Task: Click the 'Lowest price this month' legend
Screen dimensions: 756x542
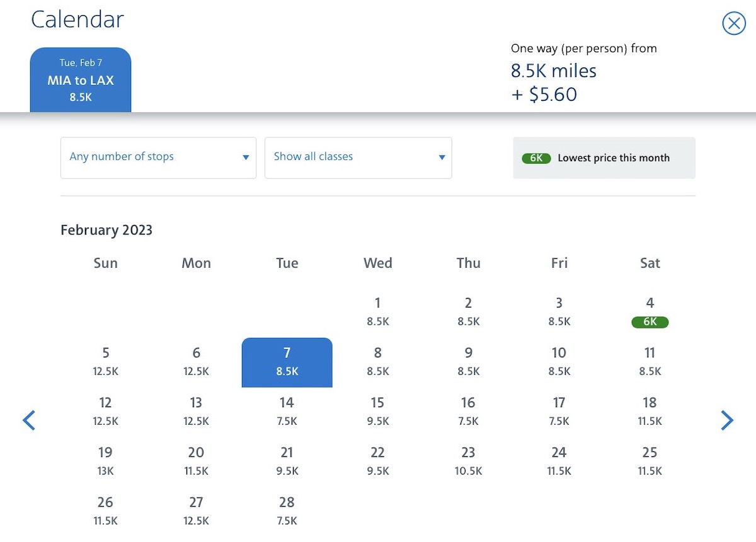Action: [604, 158]
